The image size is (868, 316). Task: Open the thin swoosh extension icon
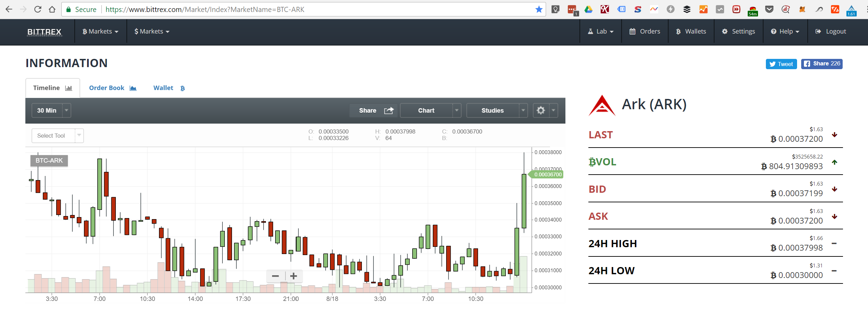[819, 9]
